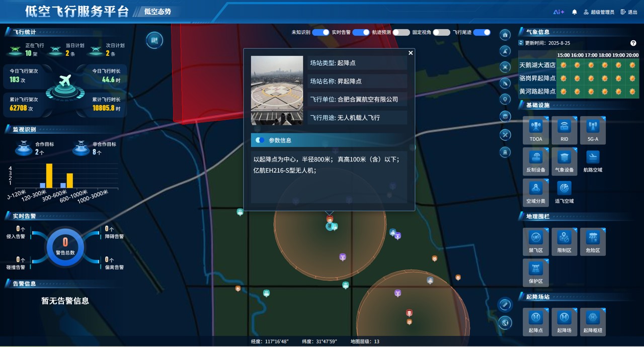Click the map search icon at top left
Image resolution: width=644 pixels, height=347 pixels.
[x=154, y=40]
